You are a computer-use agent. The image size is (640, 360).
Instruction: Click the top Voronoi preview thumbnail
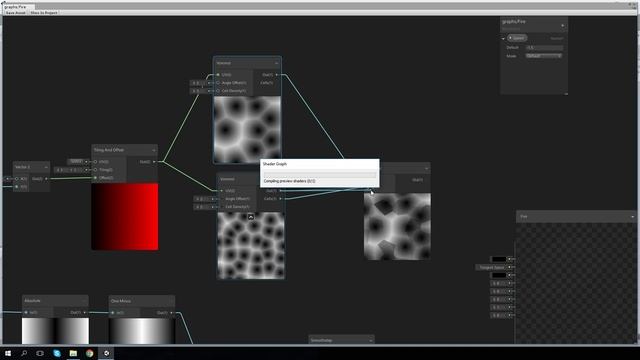tap(247, 129)
